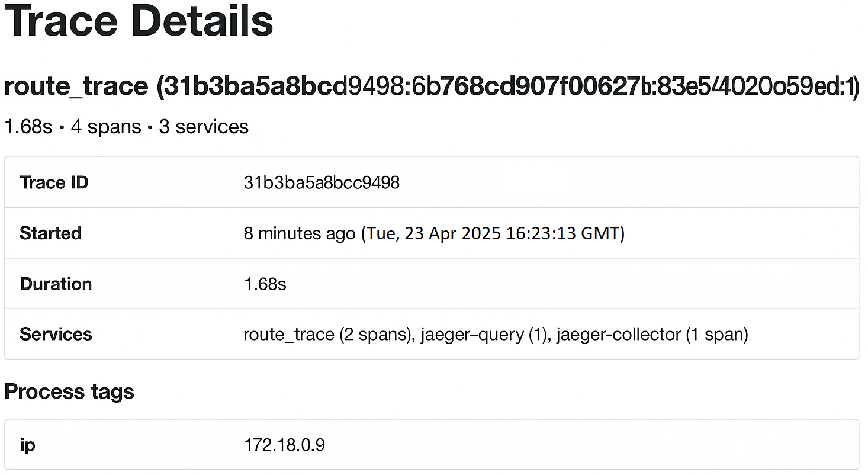
Task: Select the Trace ID value 31b3ba5a8bcc9498
Action: point(322,182)
